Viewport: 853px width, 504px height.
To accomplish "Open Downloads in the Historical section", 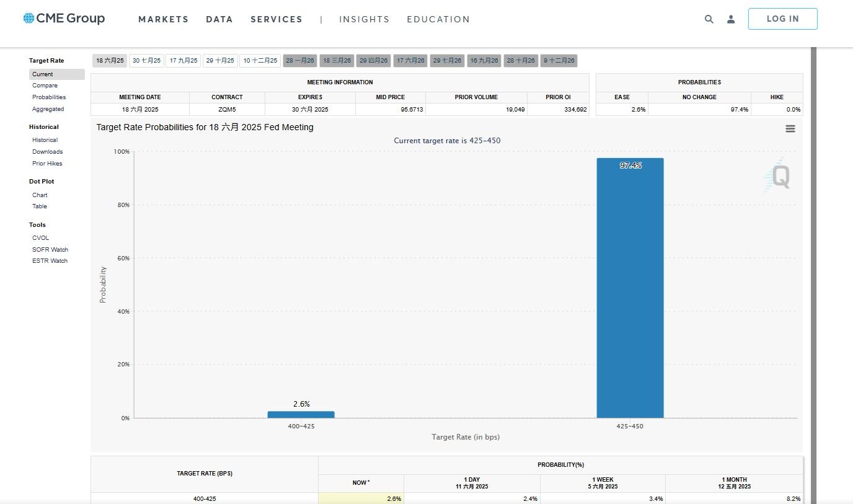I will (47, 152).
